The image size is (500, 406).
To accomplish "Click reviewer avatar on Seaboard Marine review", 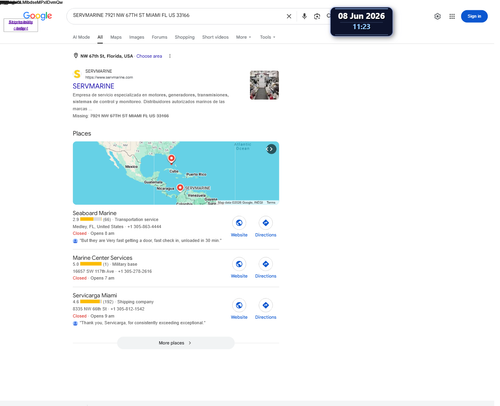I will click(x=75, y=241).
